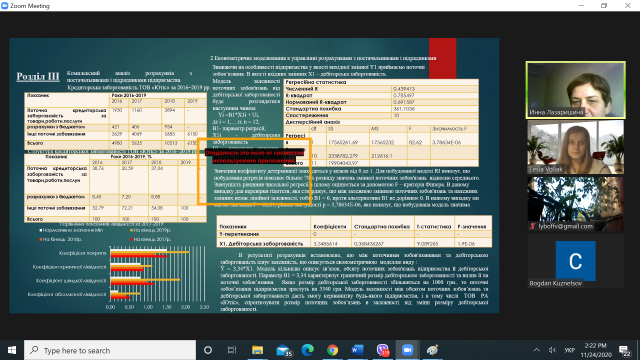Screen dimensions: 640x360
Task: Open Viber with unread message badge
Action: click(x=382, y=350)
